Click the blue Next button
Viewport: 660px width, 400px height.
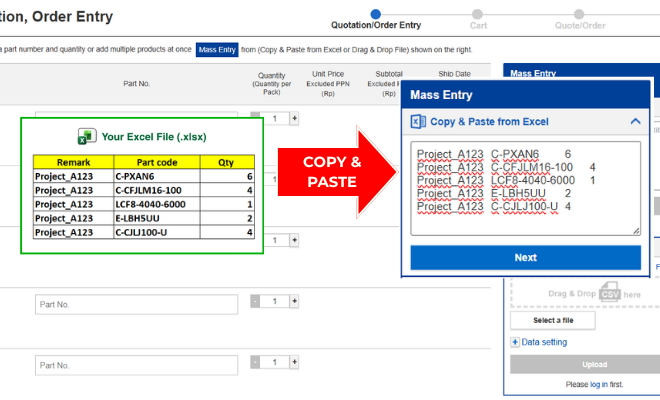click(x=525, y=257)
